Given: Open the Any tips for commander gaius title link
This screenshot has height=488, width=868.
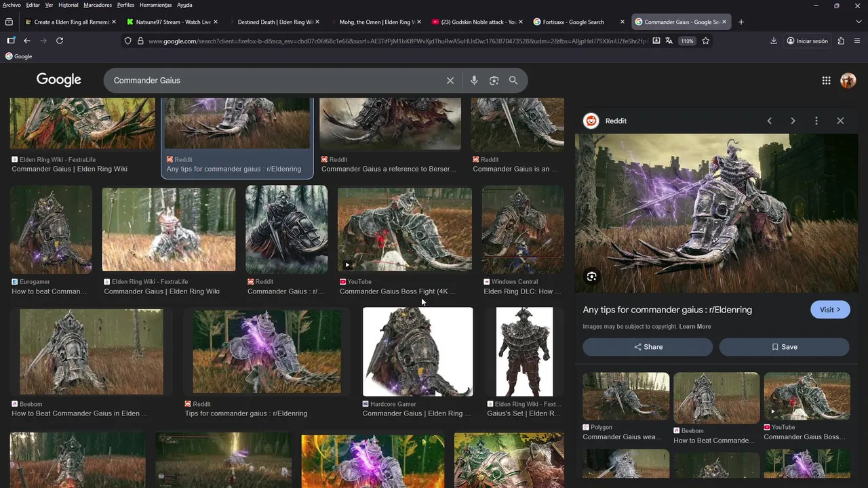Looking at the screenshot, I should [x=667, y=310].
